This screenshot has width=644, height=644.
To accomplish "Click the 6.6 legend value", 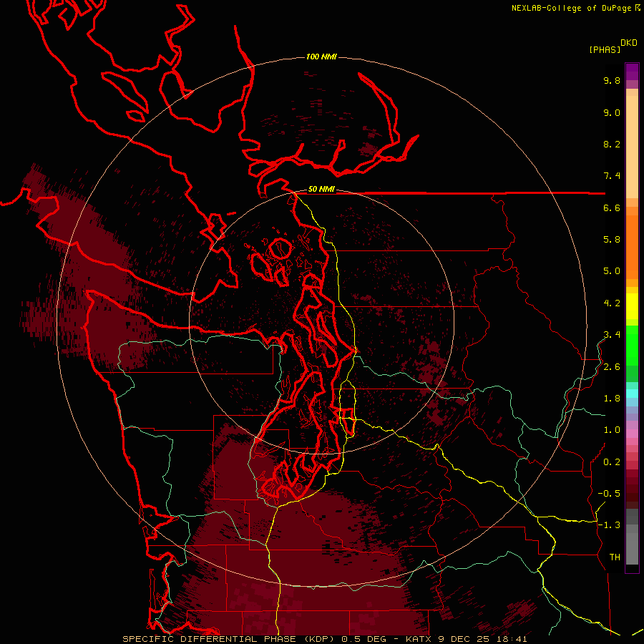I will (612, 208).
